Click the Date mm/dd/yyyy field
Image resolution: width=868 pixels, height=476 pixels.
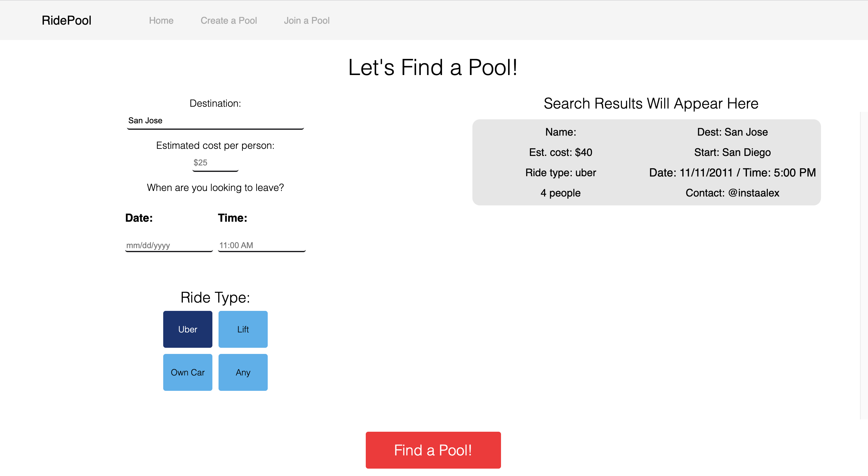[168, 245]
